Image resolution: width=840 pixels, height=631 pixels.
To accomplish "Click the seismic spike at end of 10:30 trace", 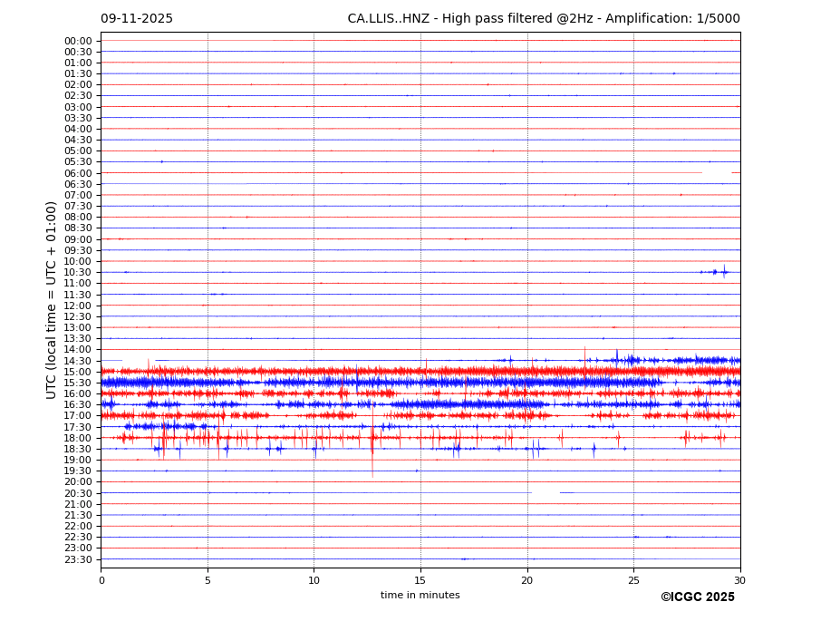I will (723, 270).
